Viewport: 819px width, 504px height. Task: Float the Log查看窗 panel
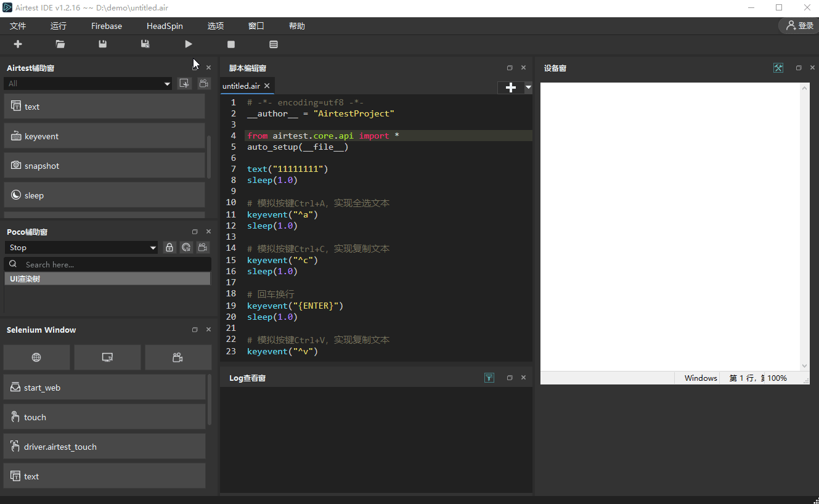510,378
